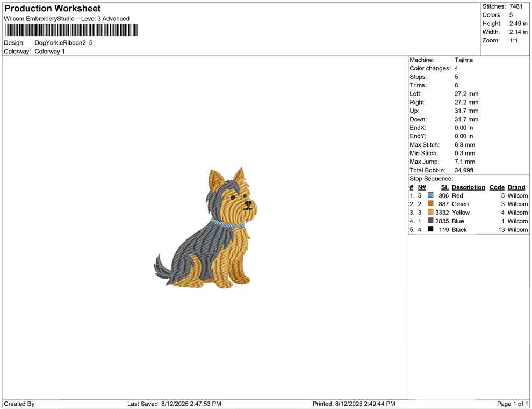Screen dimensions: 532x409
Task: Click the Printed timestamp in footer
Action: [x=354, y=404]
